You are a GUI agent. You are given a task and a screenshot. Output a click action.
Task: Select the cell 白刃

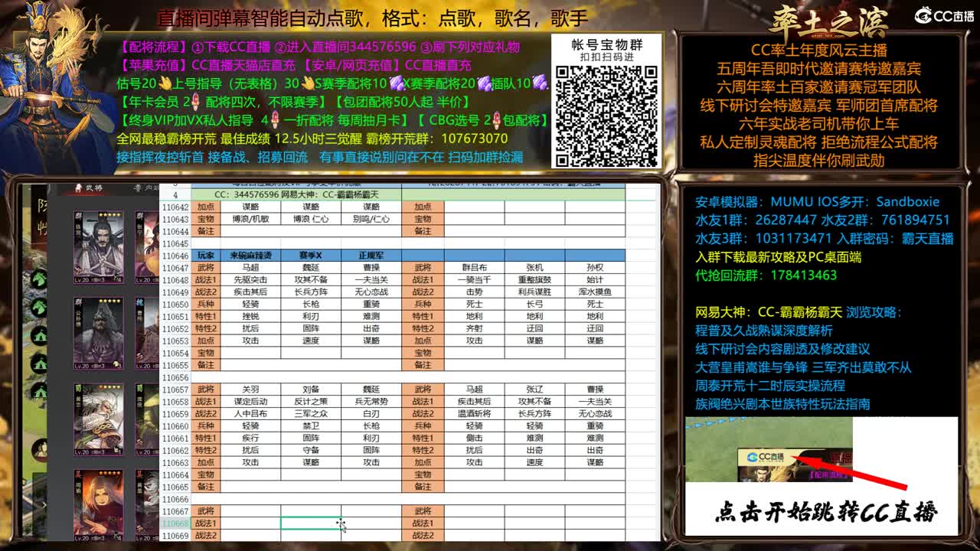click(x=371, y=414)
